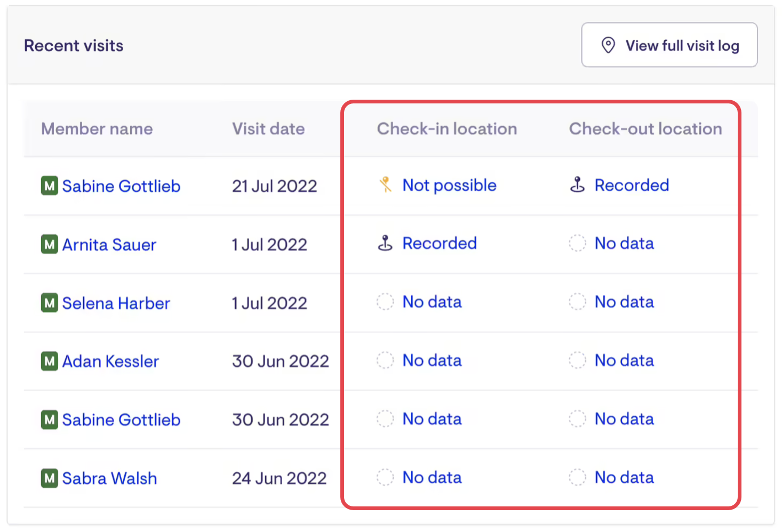
Task: Click dashed circle icon in Selena Harber's check-in
Action: point(385,302)
